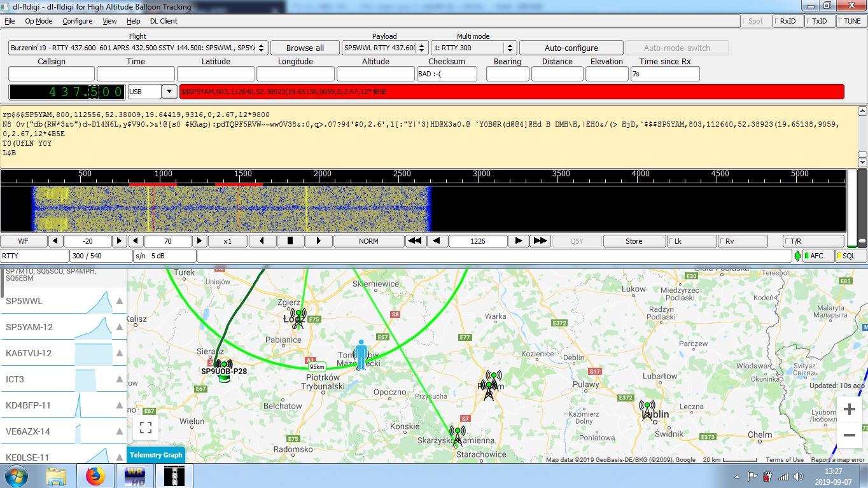Screen dimensions: 868x488
Task: Expand the SP5WWL sidebar entry
Action: tap(119, 301)
